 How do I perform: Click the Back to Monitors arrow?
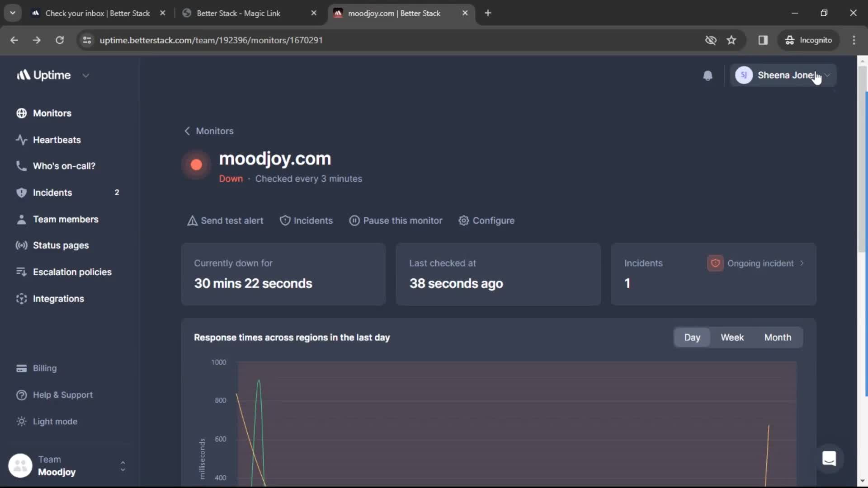coord(187,131)
